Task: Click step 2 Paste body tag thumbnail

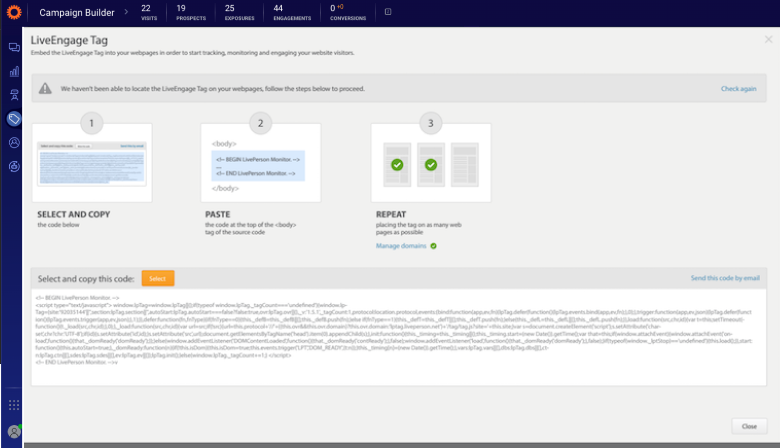Action: 261,163
